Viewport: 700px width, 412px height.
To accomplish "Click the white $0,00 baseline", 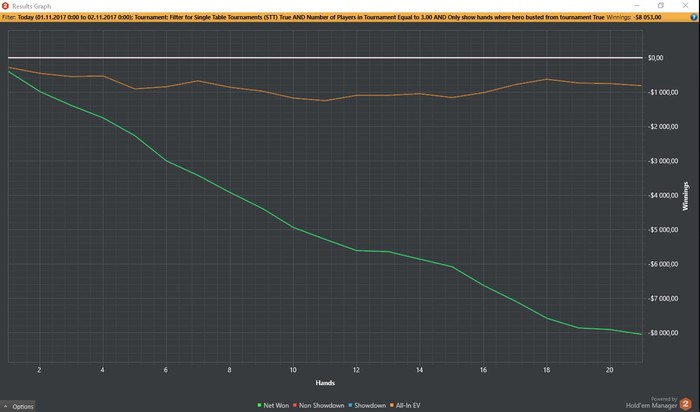I will [325, 58].
